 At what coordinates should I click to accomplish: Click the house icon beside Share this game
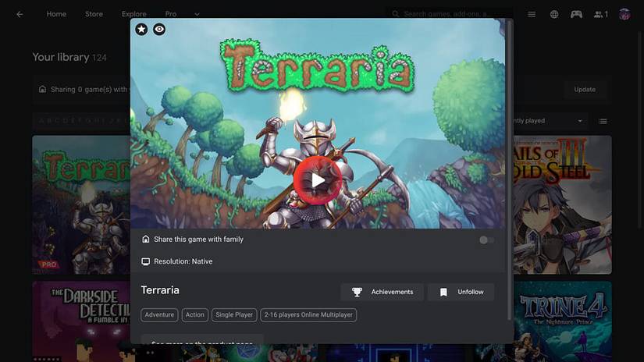(x=145, y=240)
